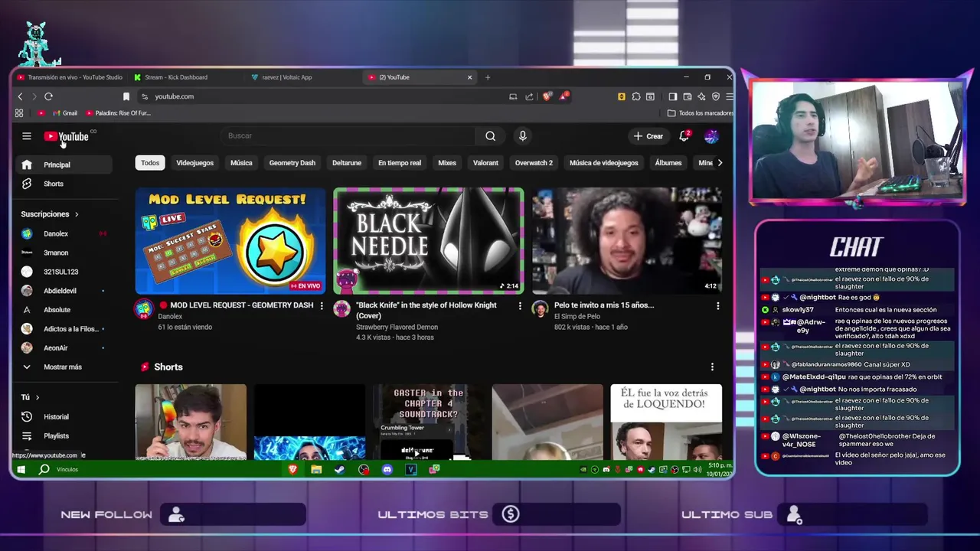Open Black Needle video thumbnail
Screen dimensions: 980x551
429,241
